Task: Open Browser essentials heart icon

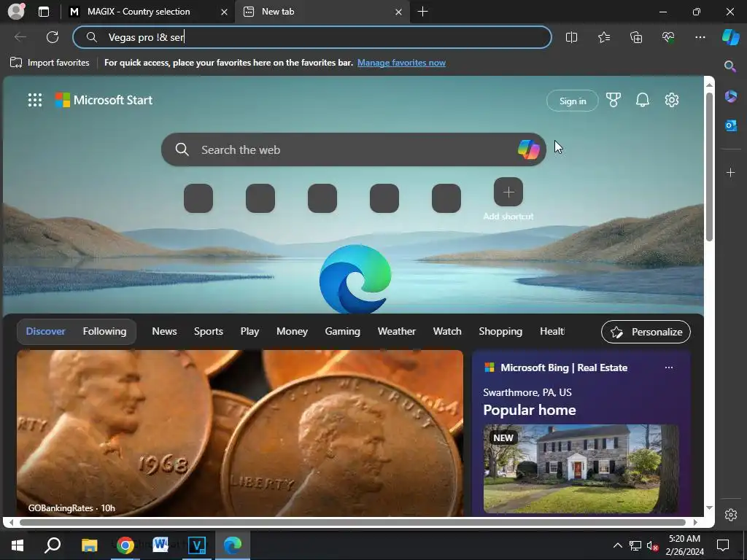Action: tap(668, 37)
